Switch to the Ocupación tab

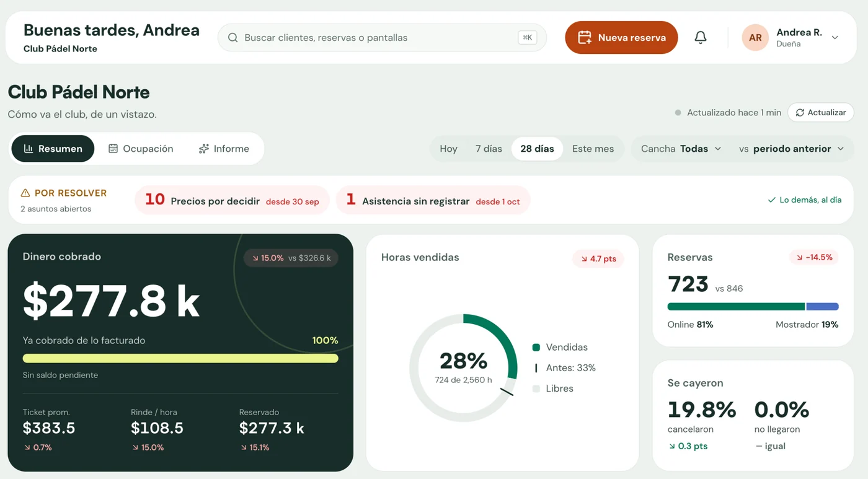[141, 149]
